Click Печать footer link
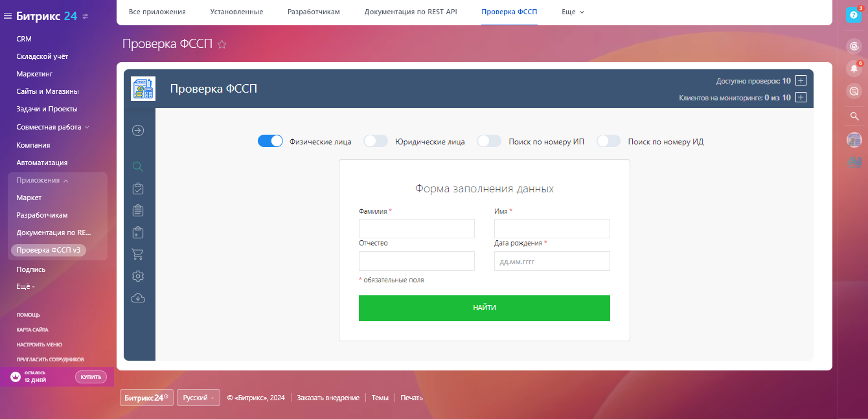 click(x=412, y=398)
